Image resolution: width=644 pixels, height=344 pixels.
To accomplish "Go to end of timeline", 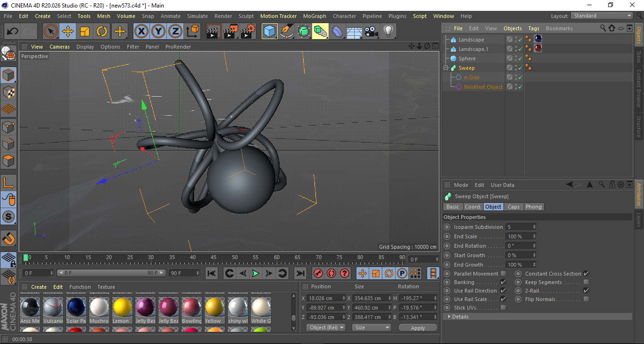I will click(300, 273).
